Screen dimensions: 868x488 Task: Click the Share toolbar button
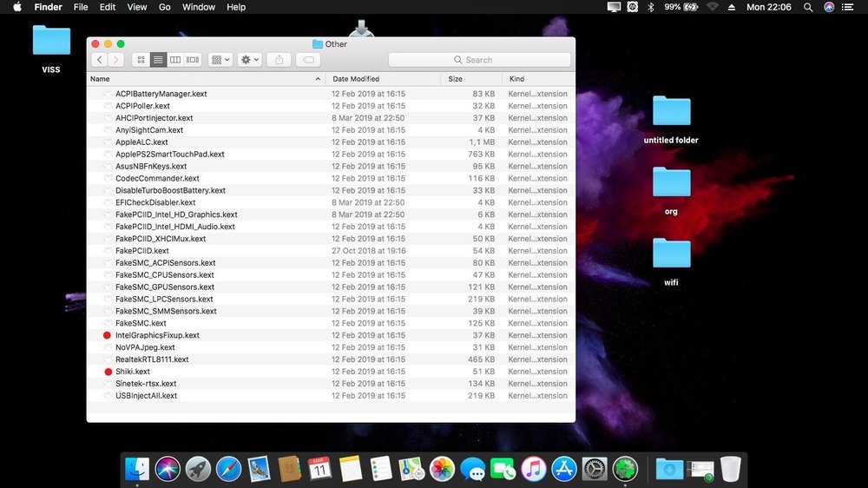(279, 60)
